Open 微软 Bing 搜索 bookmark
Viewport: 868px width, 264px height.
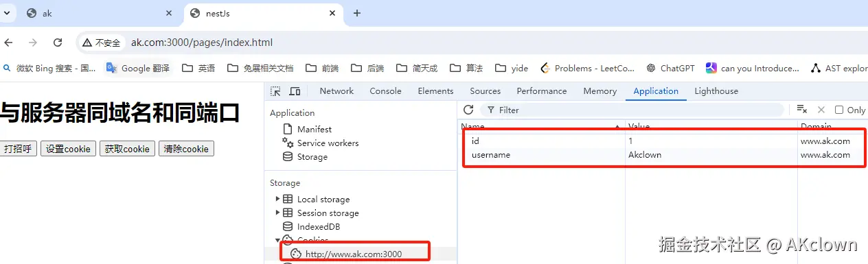point(49,68)
